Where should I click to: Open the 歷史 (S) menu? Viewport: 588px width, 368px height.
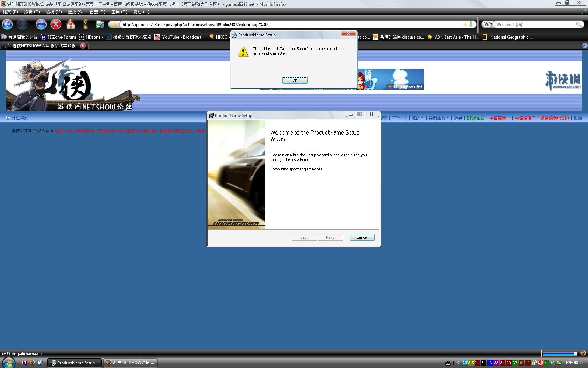coord(76,12)
